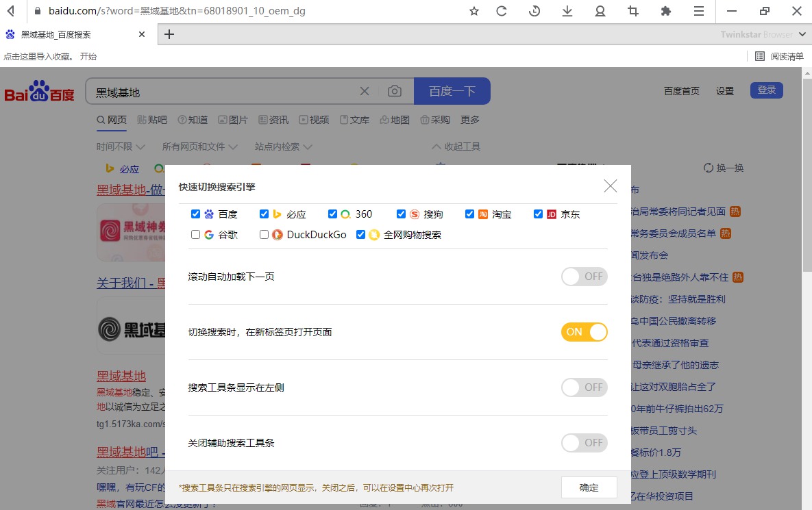Screen dimensions: 812x510
Task: Open a new tab with the plus button
Action: (169, 34)
